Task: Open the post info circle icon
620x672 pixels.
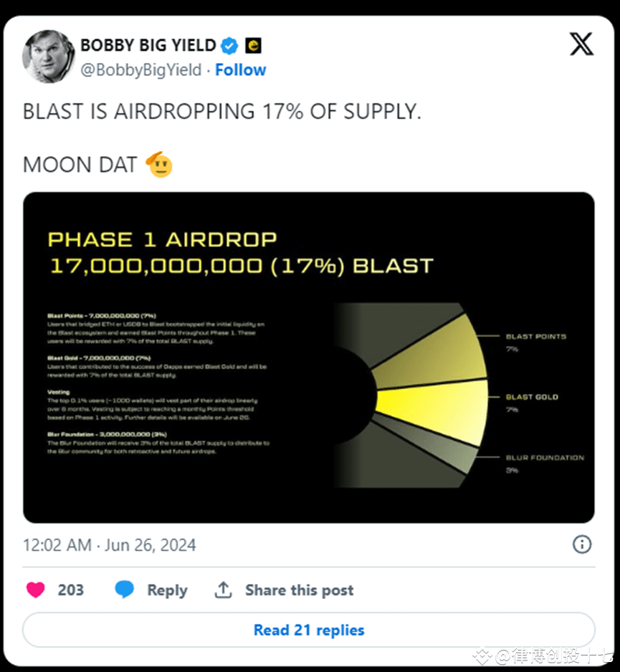Action: click(x=582, y=544)
